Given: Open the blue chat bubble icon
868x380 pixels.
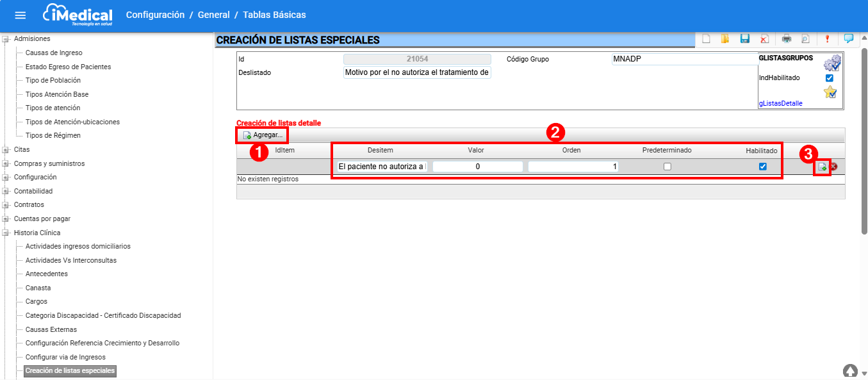Looking at the screenshot, I should pos(849,38).
